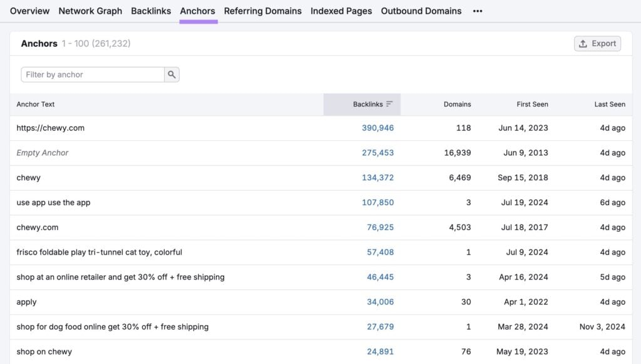
Task: Select the Referring Domains tab
Action: pyautogui.click(x=262, y=11)
